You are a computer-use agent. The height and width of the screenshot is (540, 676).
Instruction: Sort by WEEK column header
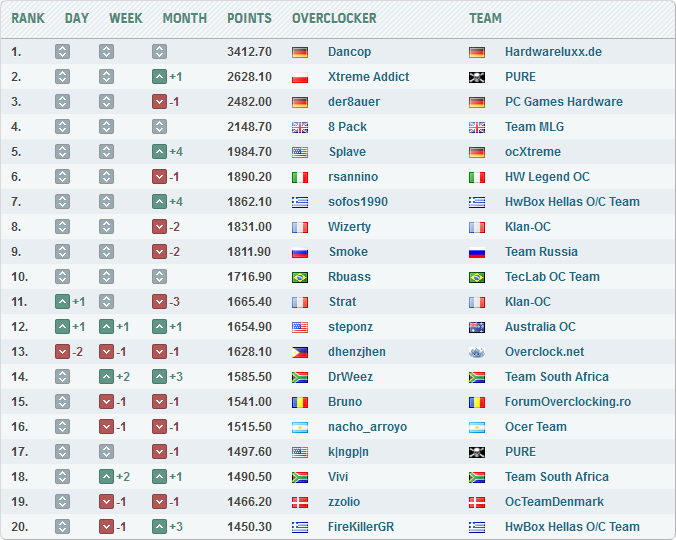click(x=125, y=18)
